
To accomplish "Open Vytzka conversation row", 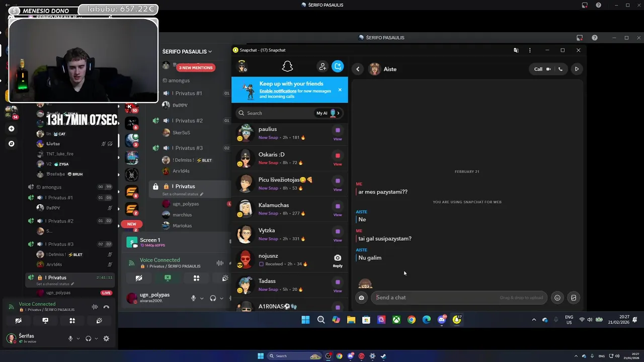I will pos(290,234).
